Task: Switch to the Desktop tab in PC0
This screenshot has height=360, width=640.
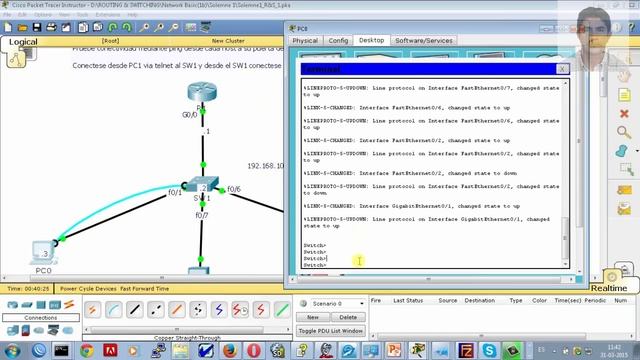Action: pyautogui.click(x=371, y=40)
